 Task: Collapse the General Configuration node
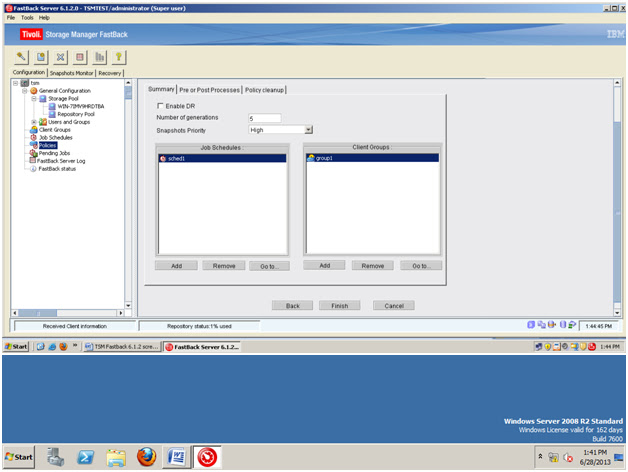click(24, 91)
